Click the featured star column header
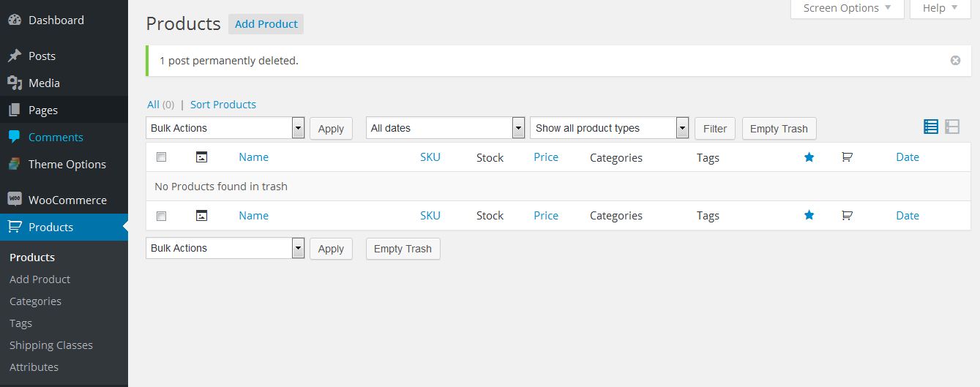Screen dimensions: 980x387 point(809,157)
